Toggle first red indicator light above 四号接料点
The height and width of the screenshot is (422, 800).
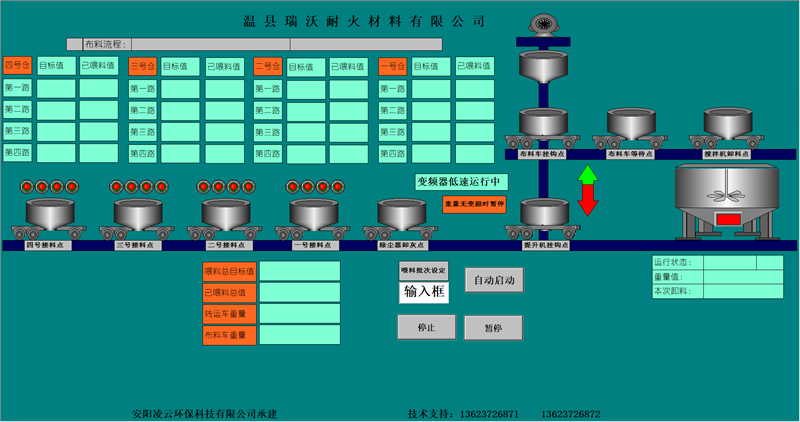pos(29,186)
